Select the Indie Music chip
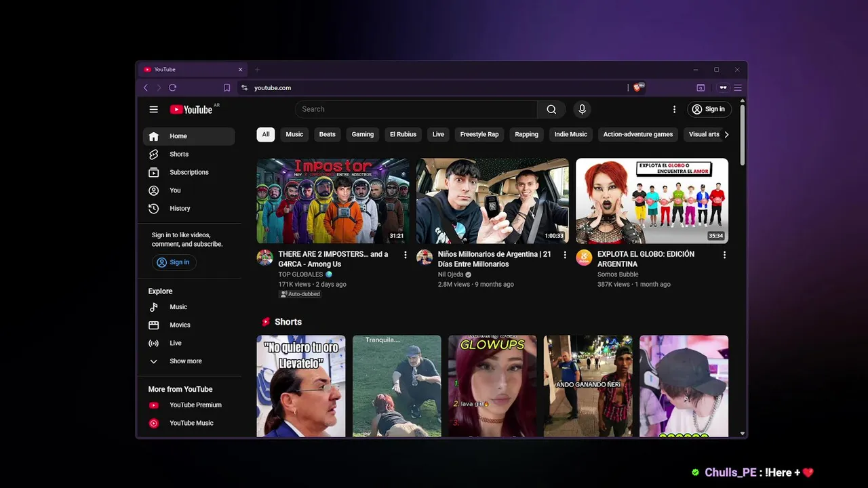This screenshot has width=868, height=488. click(x=571, y=134)
